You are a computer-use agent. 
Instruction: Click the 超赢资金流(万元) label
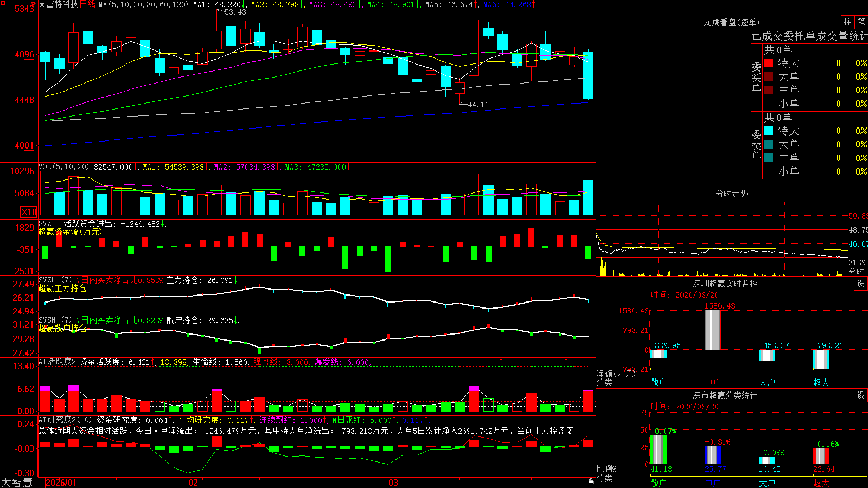(70, 232)
